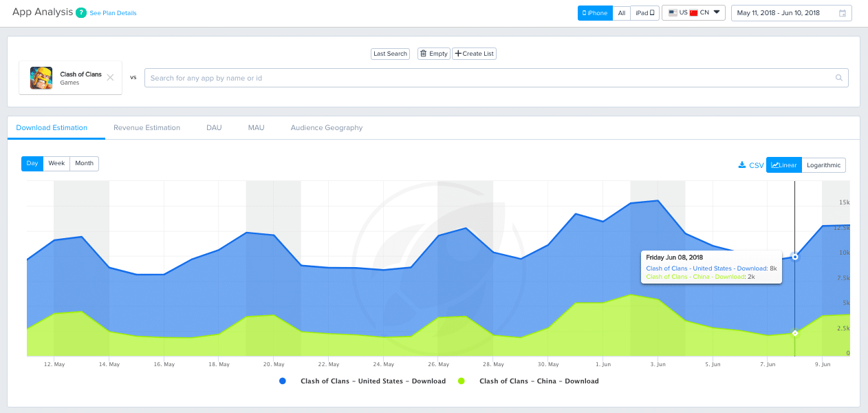The width and height of the screenshot is (868, 413).
Task: Switch to the MAU tab
Action: [x=256, y=128]
